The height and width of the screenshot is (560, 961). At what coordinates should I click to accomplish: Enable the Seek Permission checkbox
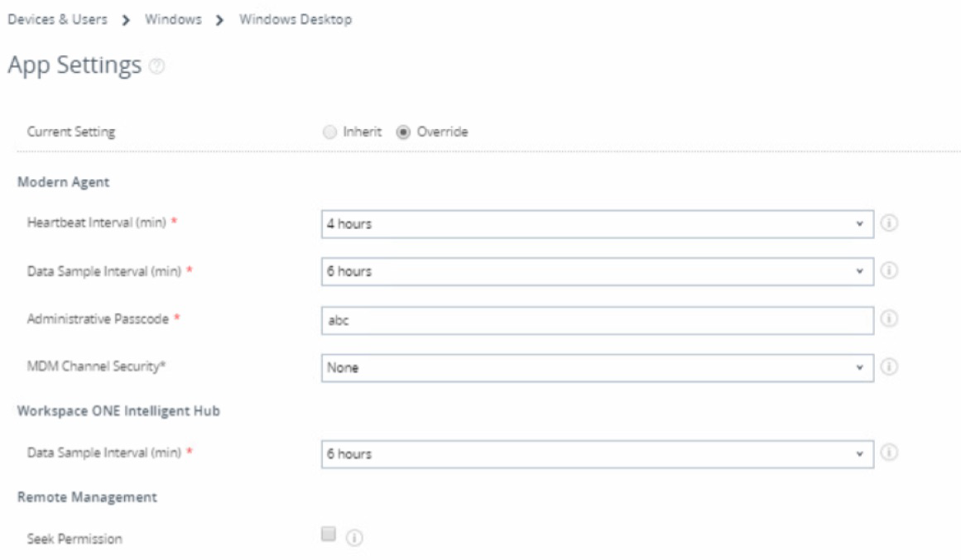(x=328, y=536)
